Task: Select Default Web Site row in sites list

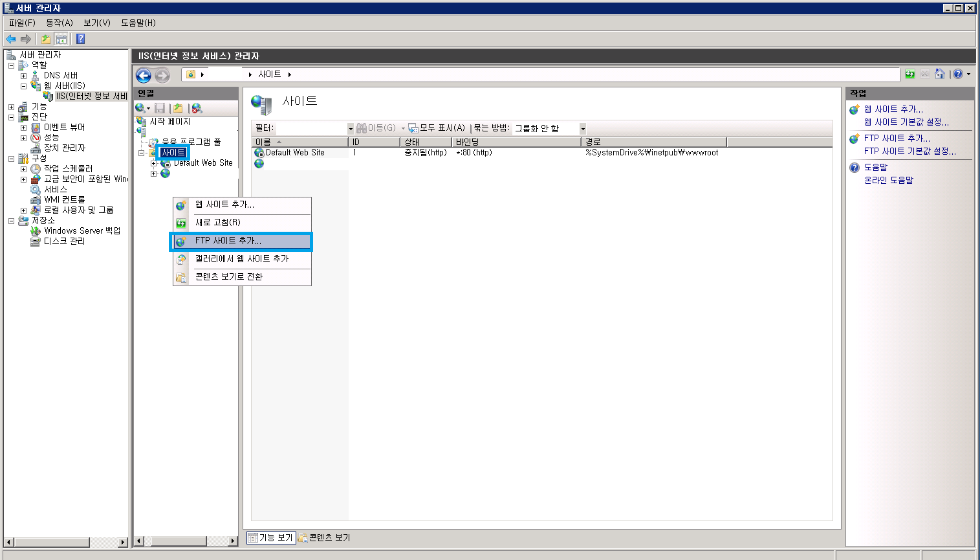Action: [541, 153]
